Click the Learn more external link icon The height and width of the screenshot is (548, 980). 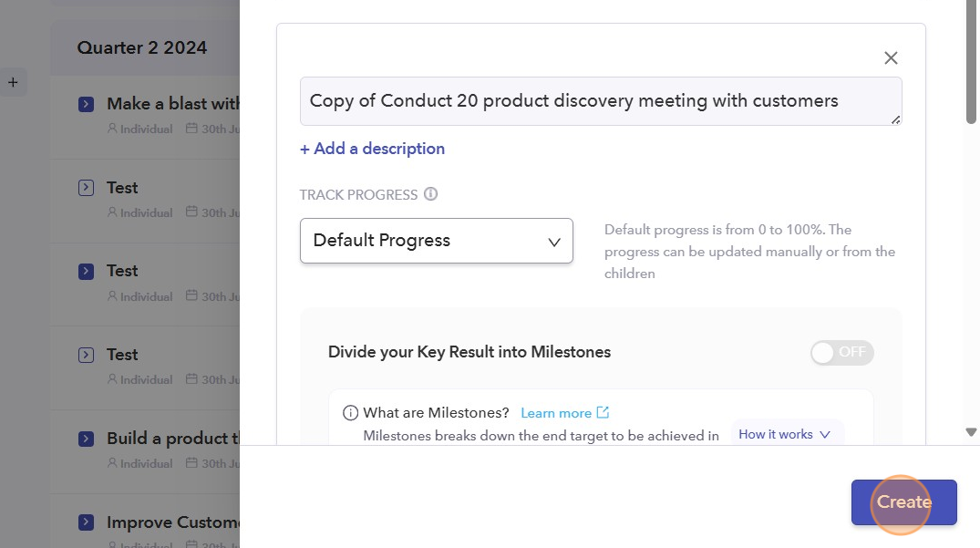(603, 413)
